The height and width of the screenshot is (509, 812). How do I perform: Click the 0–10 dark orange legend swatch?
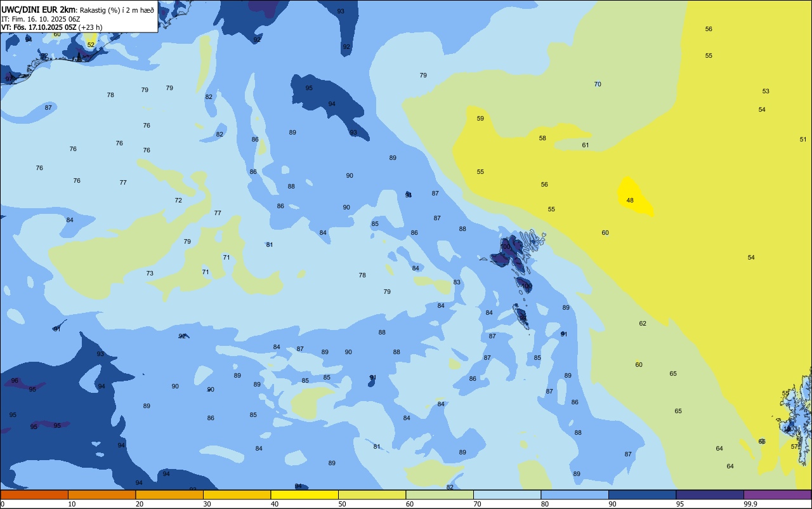pyautogui.click(x=34, y=494)
